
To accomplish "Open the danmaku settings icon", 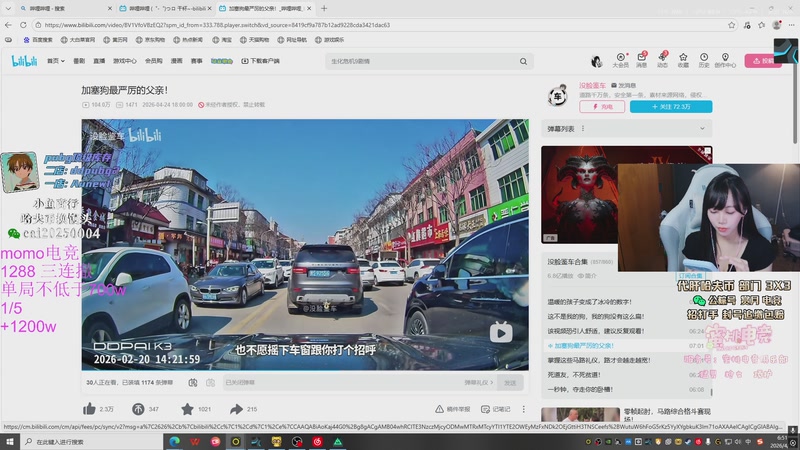I will 210,383.
